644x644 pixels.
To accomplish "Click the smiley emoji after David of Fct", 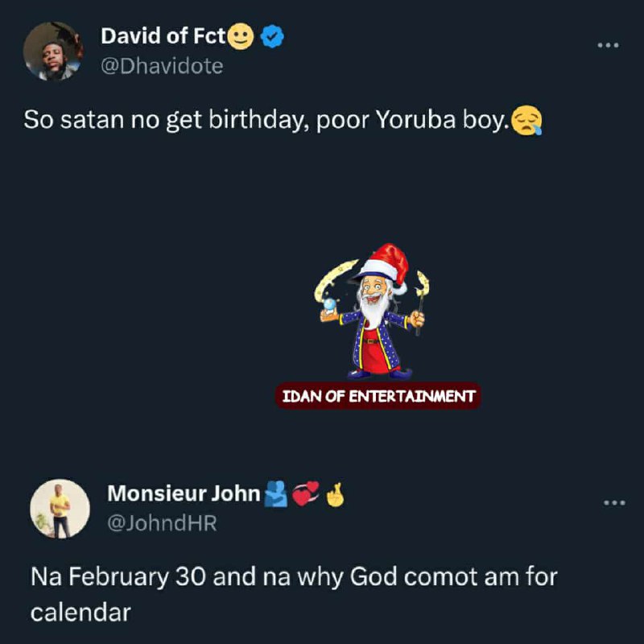I will pyautogui.click(x=241, y=36).
